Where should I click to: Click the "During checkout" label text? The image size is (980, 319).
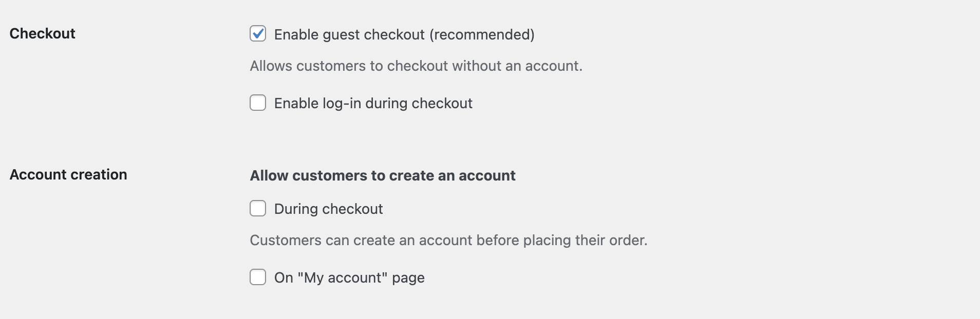(x=329, y=209)
